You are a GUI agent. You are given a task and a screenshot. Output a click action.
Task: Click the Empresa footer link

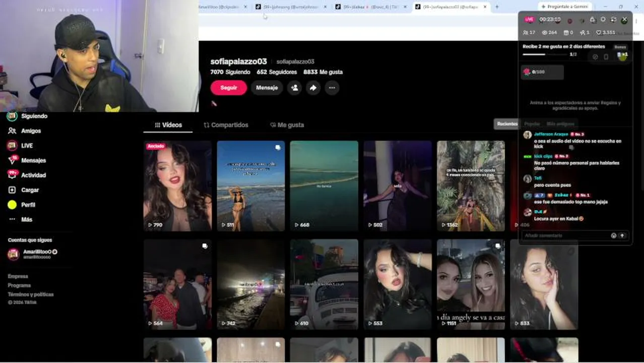tap(18, 276)
